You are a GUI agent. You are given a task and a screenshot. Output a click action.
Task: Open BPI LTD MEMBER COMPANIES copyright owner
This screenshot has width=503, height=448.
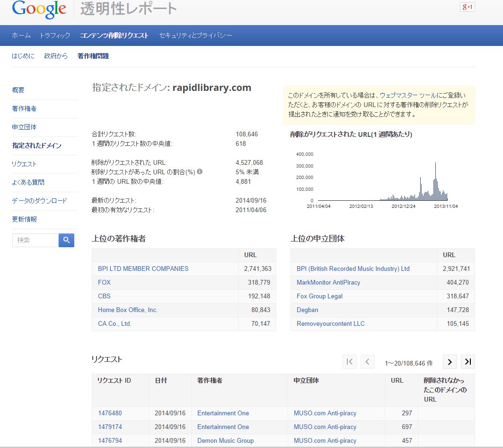(x=143, y=269)
